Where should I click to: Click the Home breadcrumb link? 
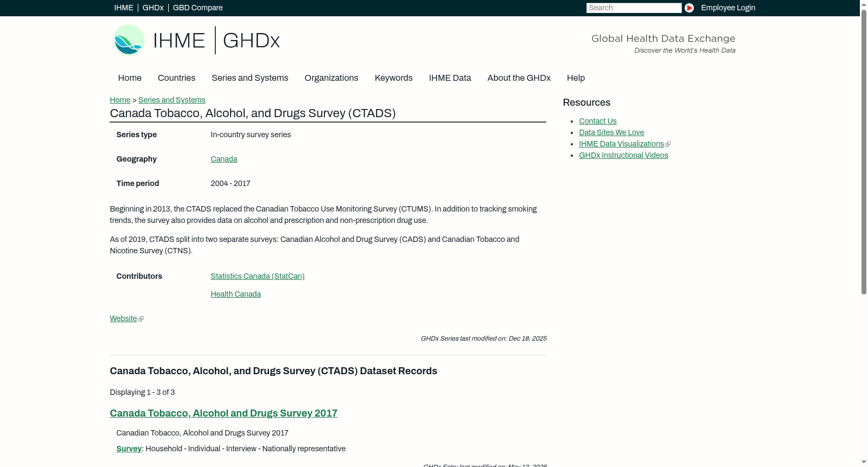120,100
